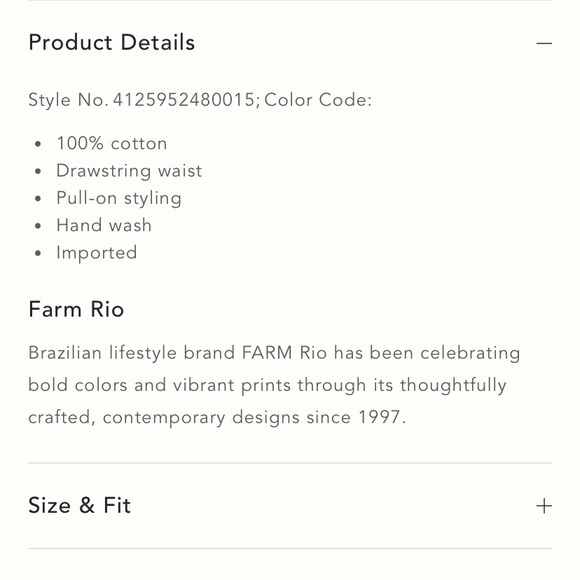Click the FARM Rio brand description paragraph
This screenshot has width=580, height=580.
point(274,385)
